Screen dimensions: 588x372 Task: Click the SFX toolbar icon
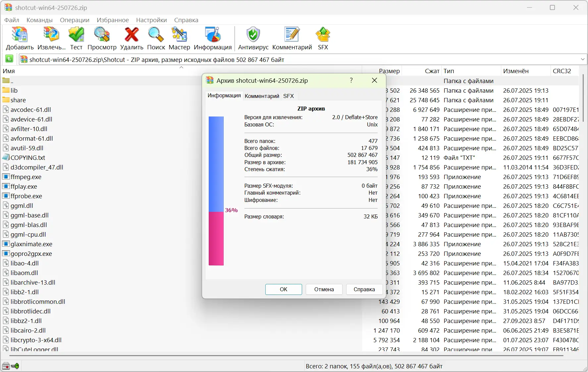tap(323, 35)
